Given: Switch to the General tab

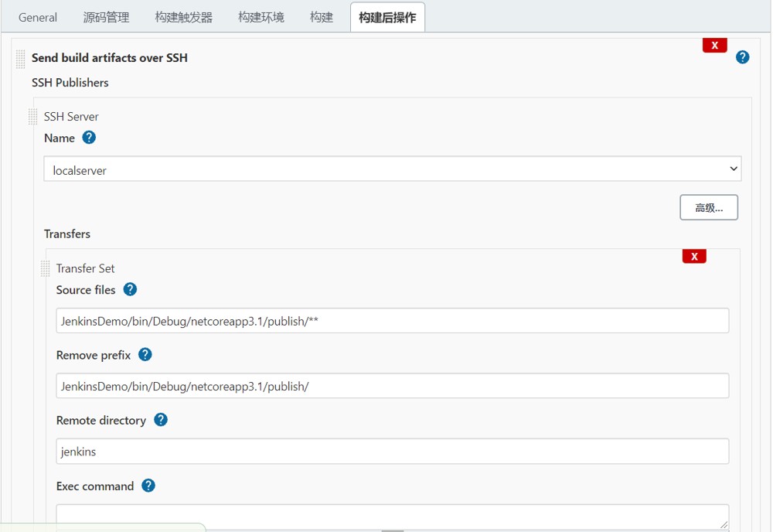Looking at the screenshot, I should [37, 17].
